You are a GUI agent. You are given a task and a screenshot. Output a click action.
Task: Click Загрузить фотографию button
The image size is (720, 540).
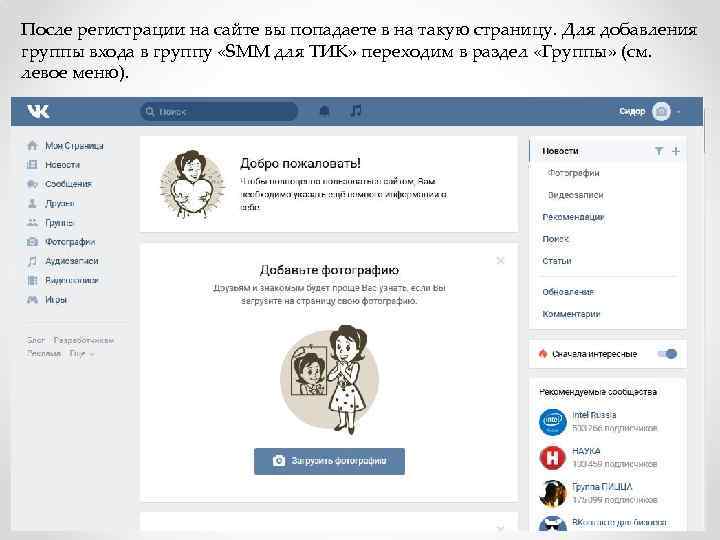(329, 461)
